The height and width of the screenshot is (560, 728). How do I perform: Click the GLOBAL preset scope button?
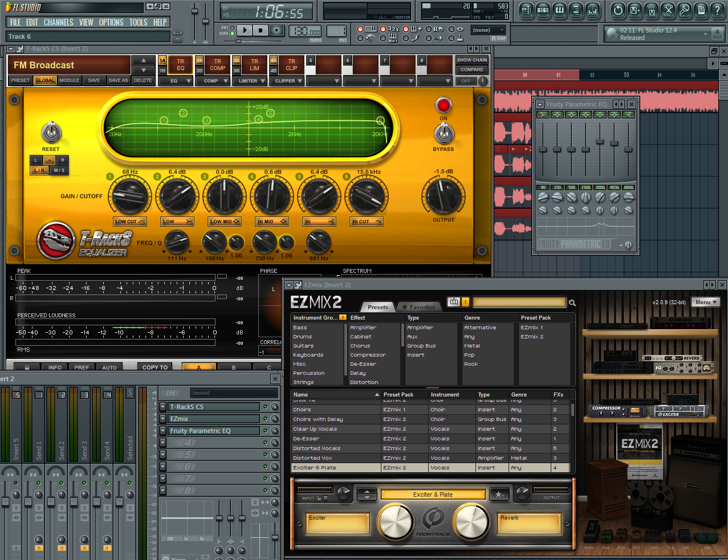tap(45, 80)
